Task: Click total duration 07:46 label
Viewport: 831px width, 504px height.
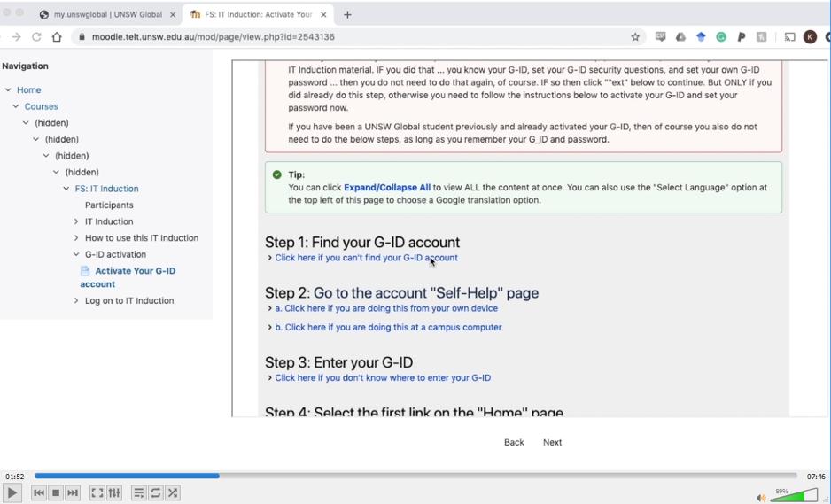Action: 816,477
